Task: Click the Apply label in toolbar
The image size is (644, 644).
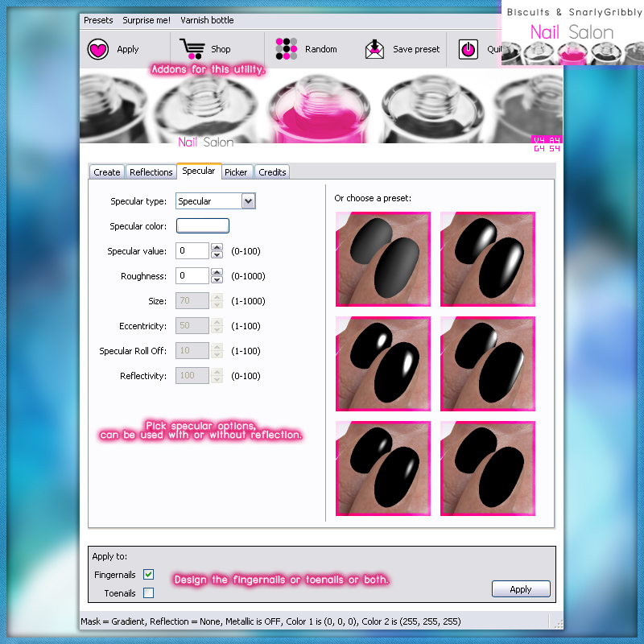Action: click(128, 49)
